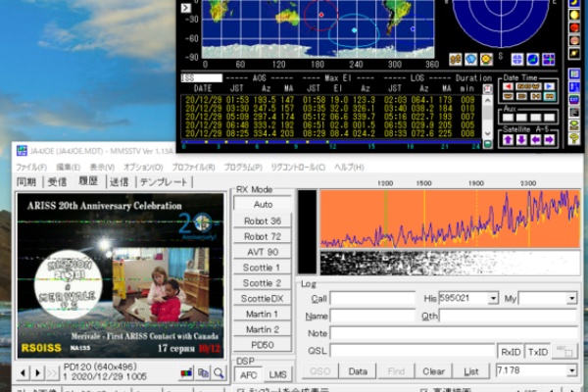Select the yellow Sun icon in tracker sidebar

point(574,15)
